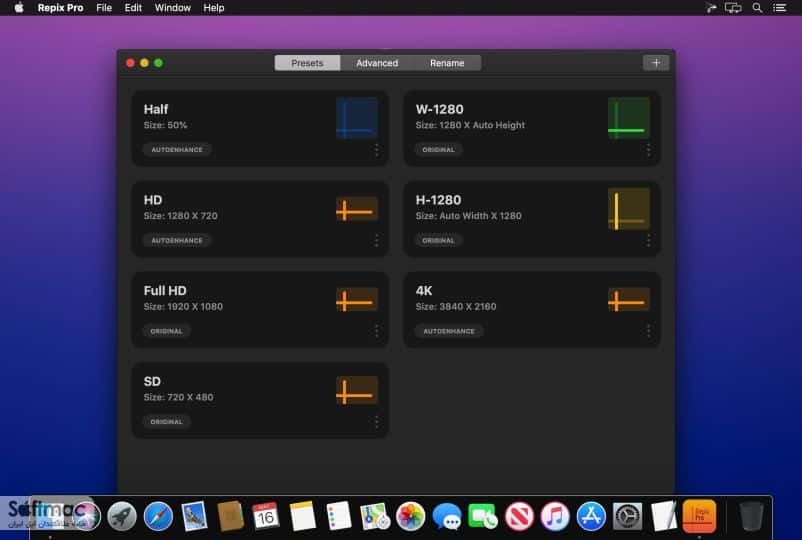Click the AUTOENHANCE tag on 4K preset

tap(449, 331)
